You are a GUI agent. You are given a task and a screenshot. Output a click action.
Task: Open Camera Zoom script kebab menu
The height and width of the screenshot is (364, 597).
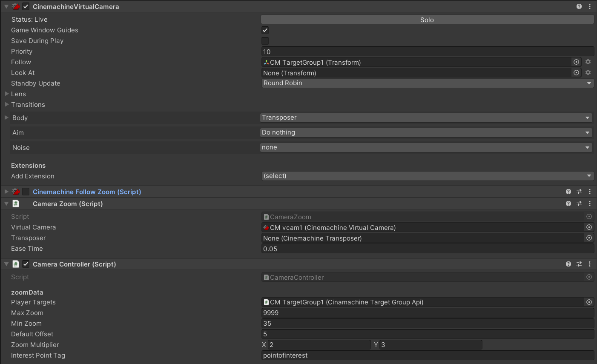tap(590, 203)
